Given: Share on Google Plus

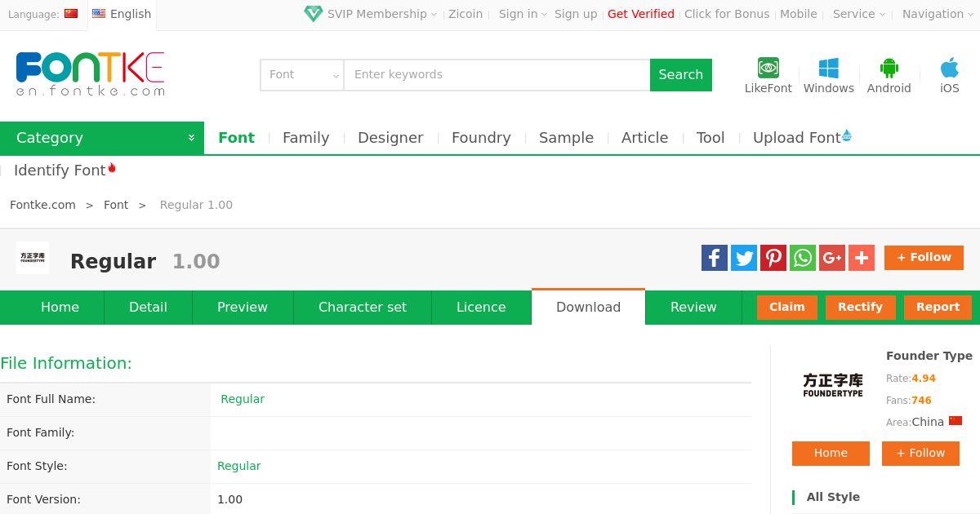Looking at the screenshot, I should [832, 258].
